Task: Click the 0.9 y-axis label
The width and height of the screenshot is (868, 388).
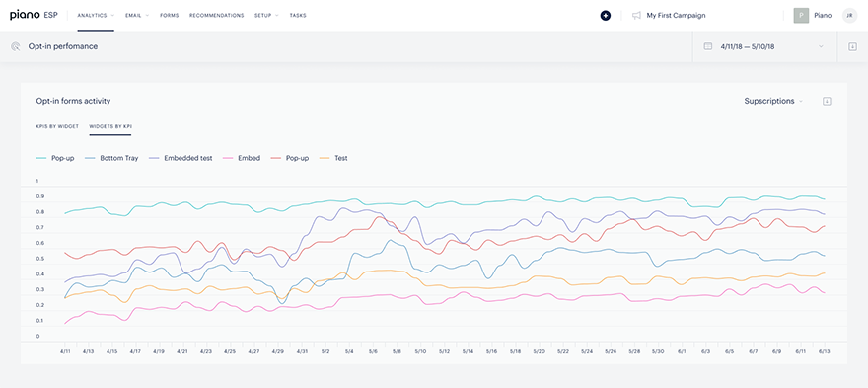Action: click(39, 196)
